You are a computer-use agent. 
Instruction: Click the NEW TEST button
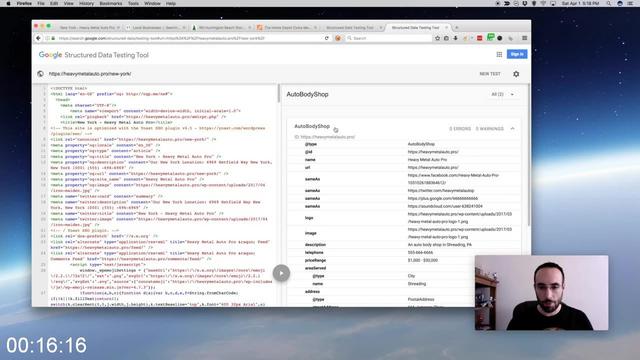(x=490, y=74)
